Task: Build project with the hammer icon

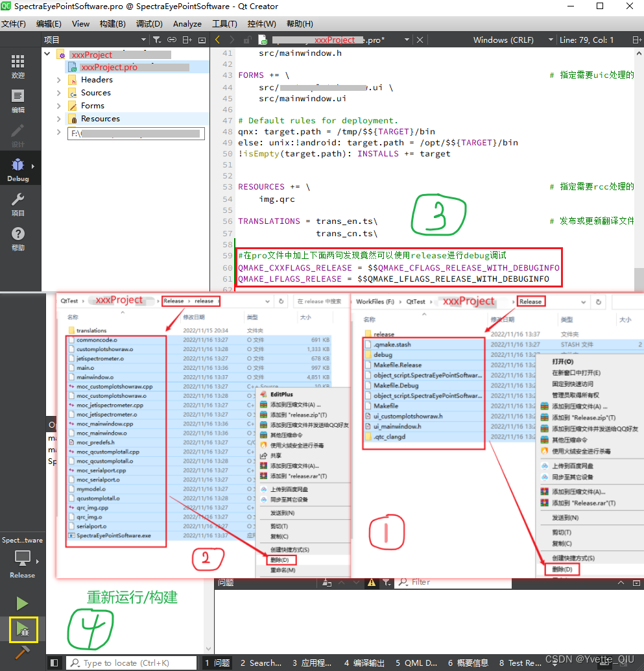Action: tap(22, 653)
